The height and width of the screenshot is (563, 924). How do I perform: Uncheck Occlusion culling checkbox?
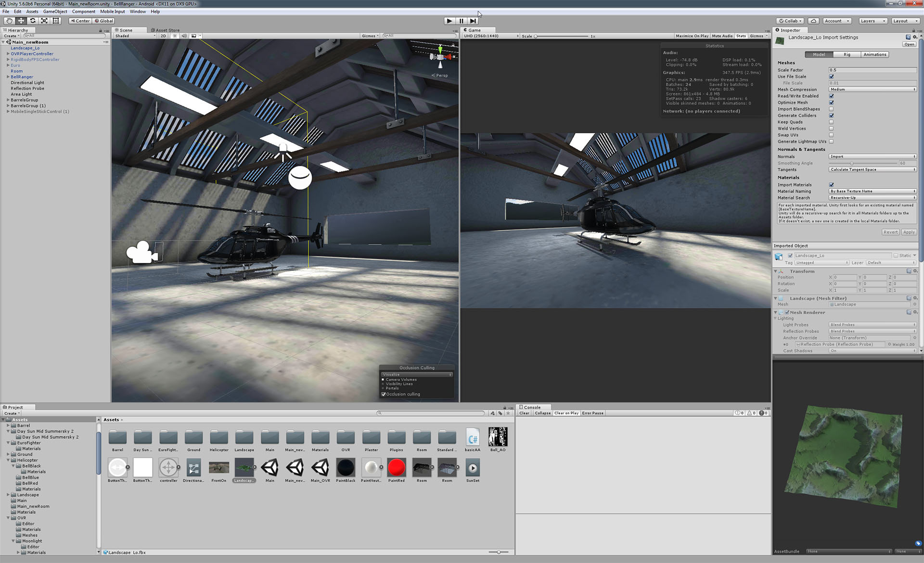point(384,394)
